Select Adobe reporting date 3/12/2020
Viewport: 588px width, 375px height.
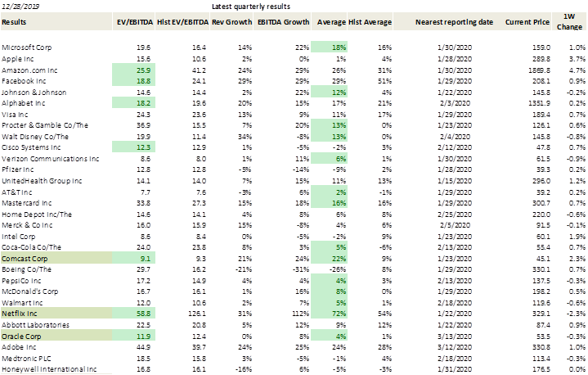click(x=455, y=347)
